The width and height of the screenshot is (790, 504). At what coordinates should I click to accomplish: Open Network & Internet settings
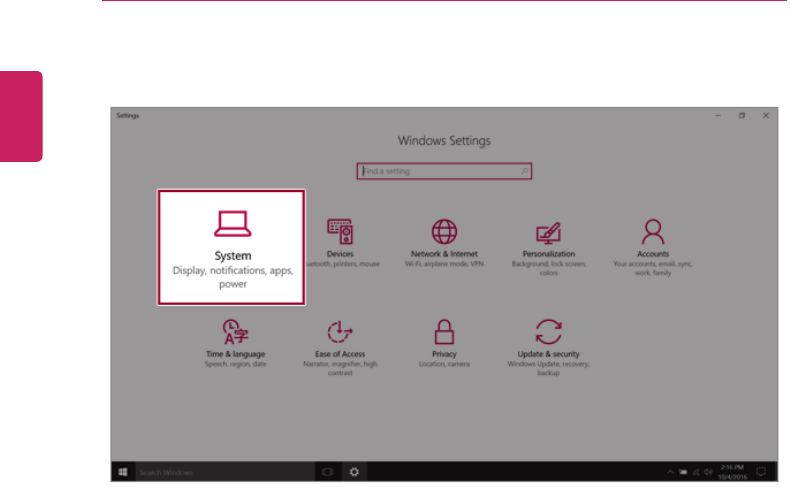point(444,243)
